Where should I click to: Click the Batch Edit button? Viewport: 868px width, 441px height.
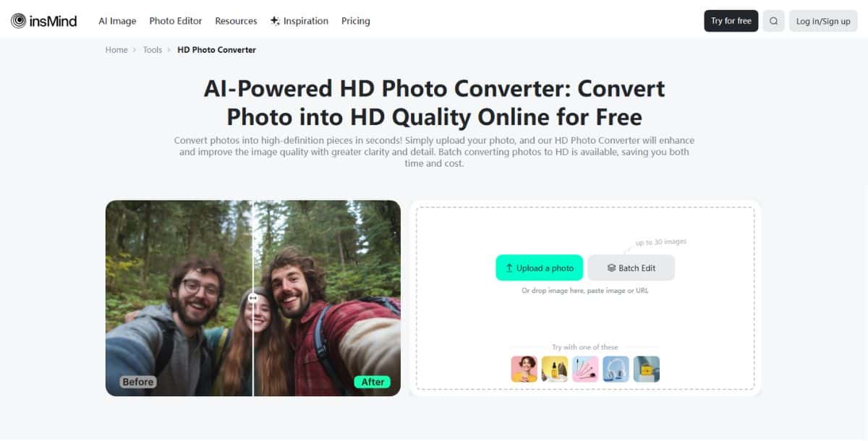pos(631,267)
